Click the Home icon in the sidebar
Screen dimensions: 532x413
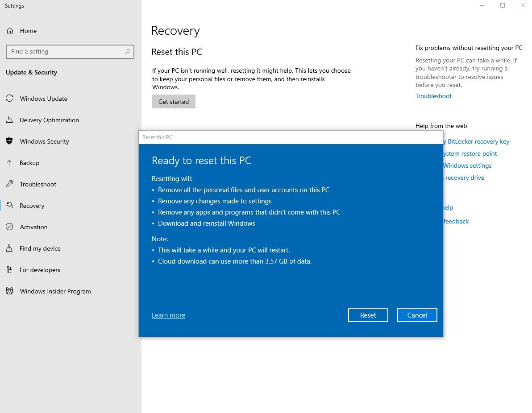point(9,31)
